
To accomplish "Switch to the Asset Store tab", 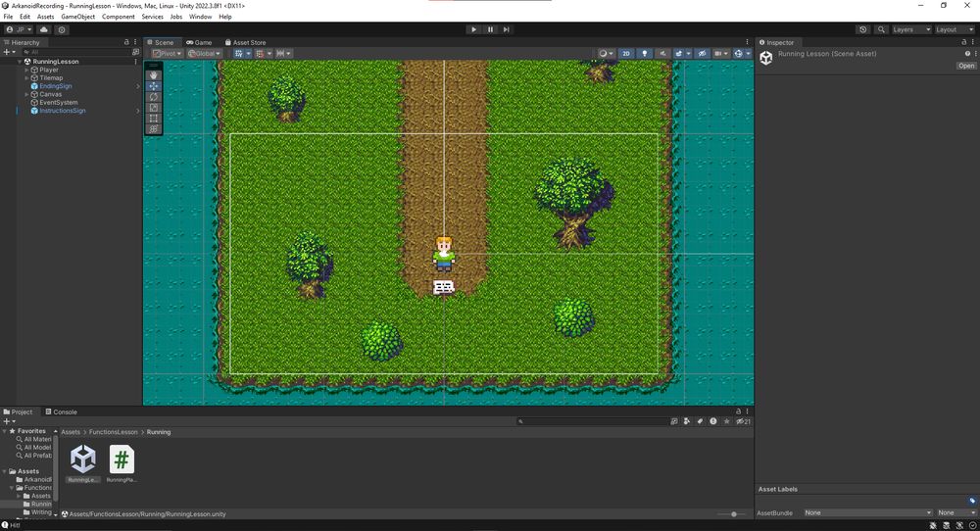I will tap(246, 42).
